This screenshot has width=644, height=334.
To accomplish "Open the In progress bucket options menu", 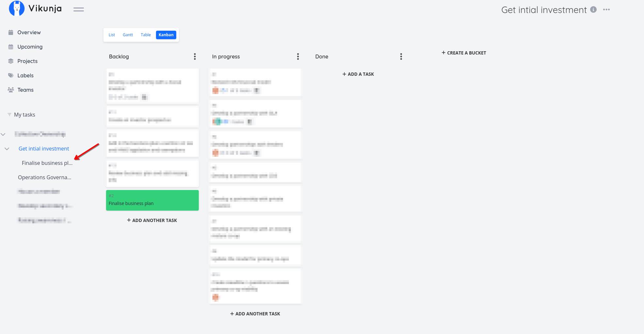I will tap(298, 56).
